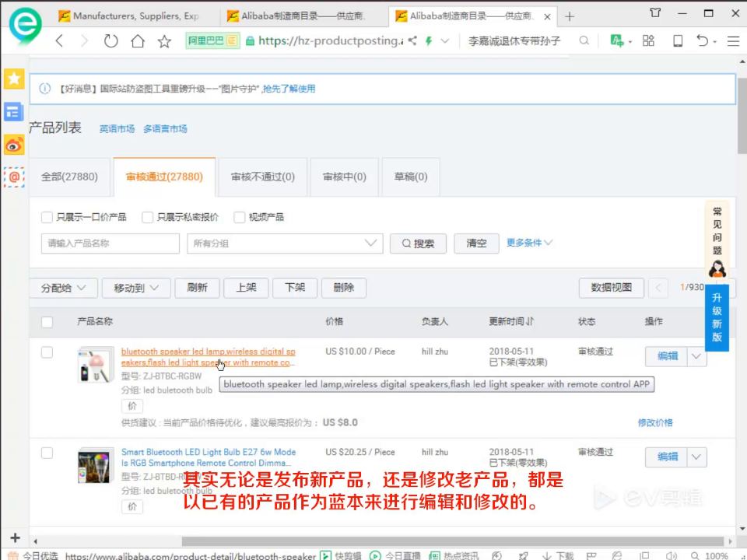Open a new tab with plus icon
Screen dimensions: 747x560
pyautogui.click(x=570, y=16)
